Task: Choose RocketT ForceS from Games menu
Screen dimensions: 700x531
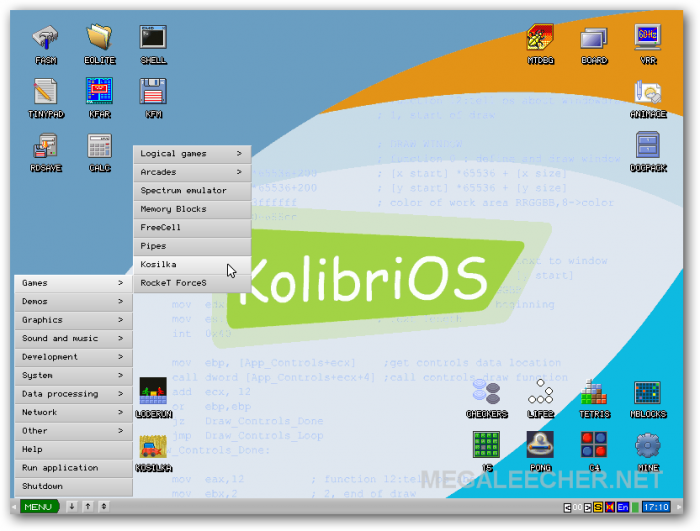Action: tap(192, 283)
